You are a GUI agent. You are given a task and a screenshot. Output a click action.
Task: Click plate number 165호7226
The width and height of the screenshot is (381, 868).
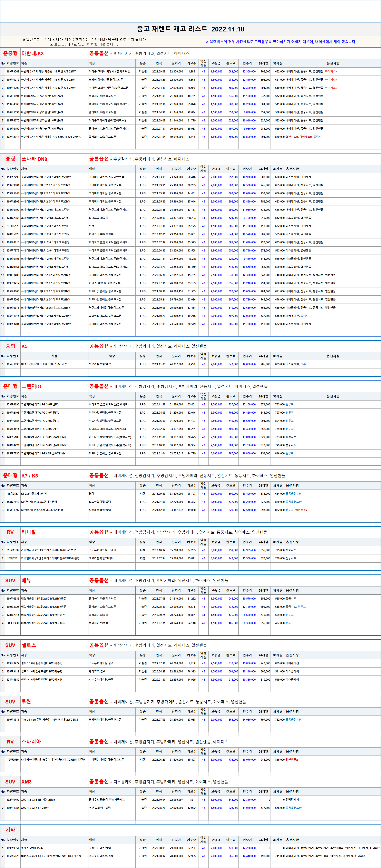click(x=13, y=454)
